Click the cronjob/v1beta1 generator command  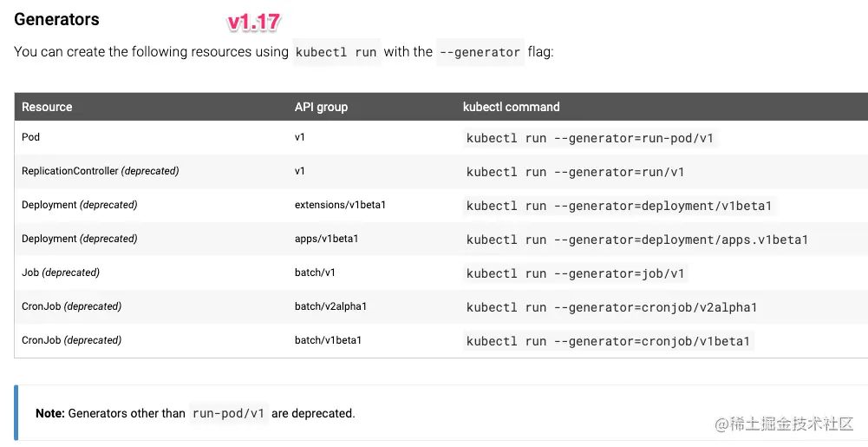(x=609, y=341)
